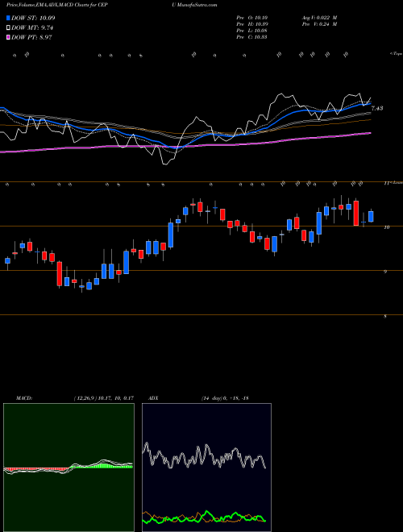Image resolution: width=403 pixels, height=532 pixels.
Task: Click the 'Pre C: 10.33' value
Action: [x=252, y=37]
